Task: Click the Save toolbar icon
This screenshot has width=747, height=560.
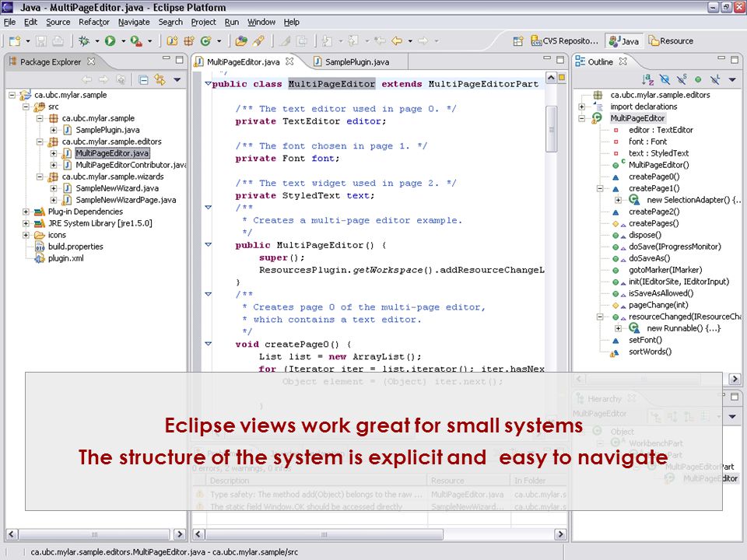Action: (x=41, y=41)
